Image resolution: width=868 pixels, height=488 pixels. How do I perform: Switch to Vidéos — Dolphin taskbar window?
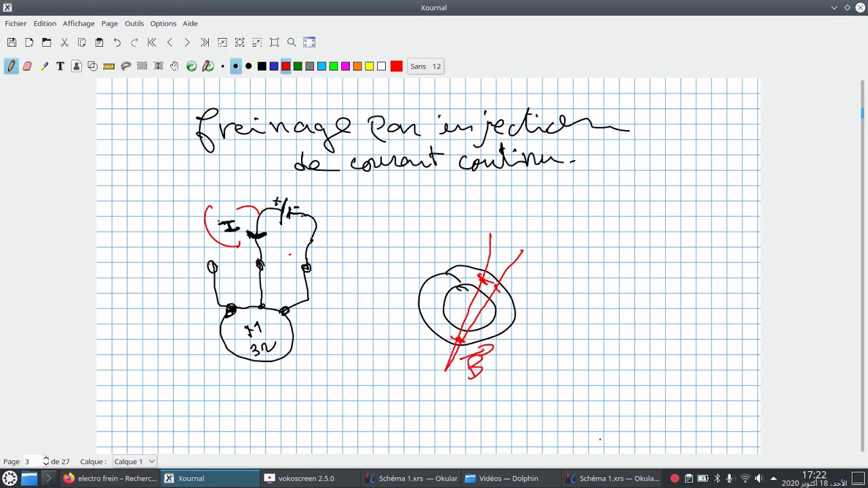511,479
